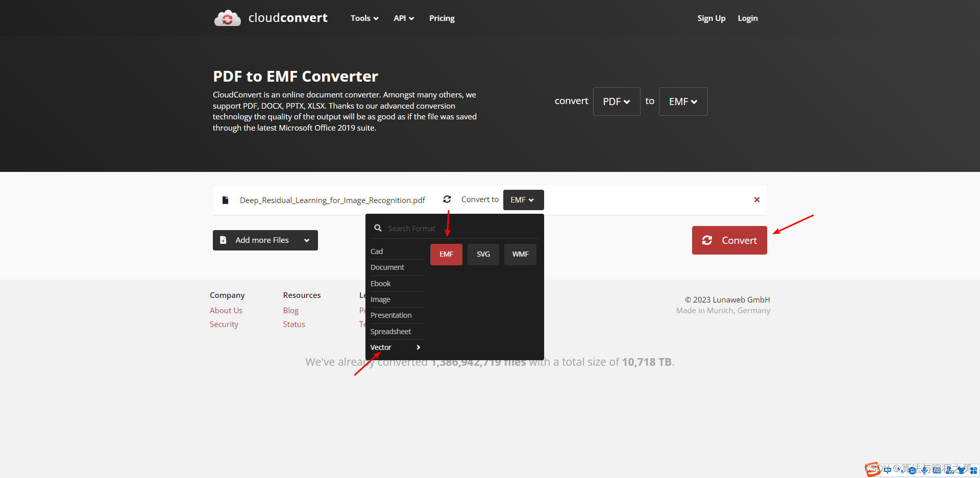Toggle the EMF Convert to dropdown on the file row
This screenshot has height=478, width=980.
523,200
